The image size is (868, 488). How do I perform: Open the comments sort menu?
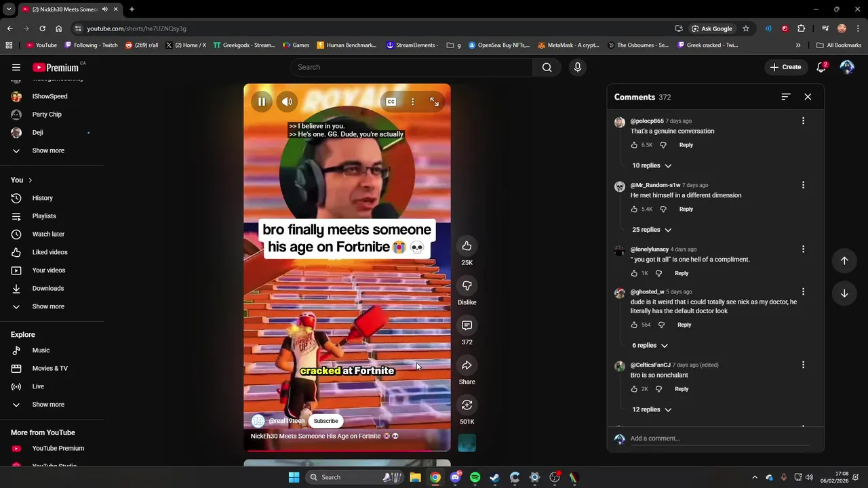coord(785,97)
